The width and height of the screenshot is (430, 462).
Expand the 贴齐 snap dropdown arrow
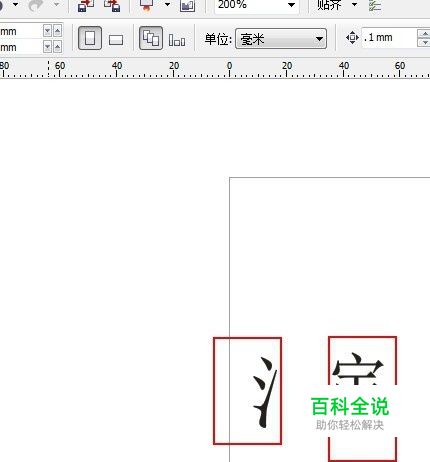click(355, 4)
